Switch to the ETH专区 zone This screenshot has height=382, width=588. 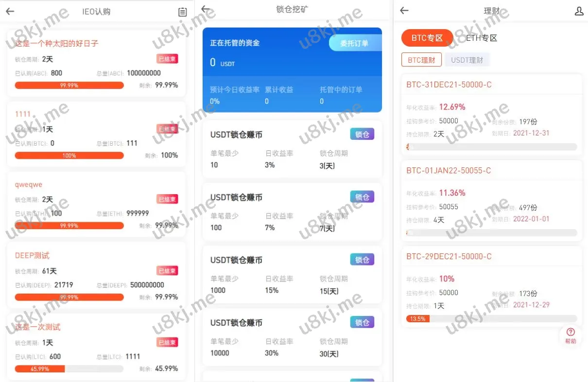482,38
